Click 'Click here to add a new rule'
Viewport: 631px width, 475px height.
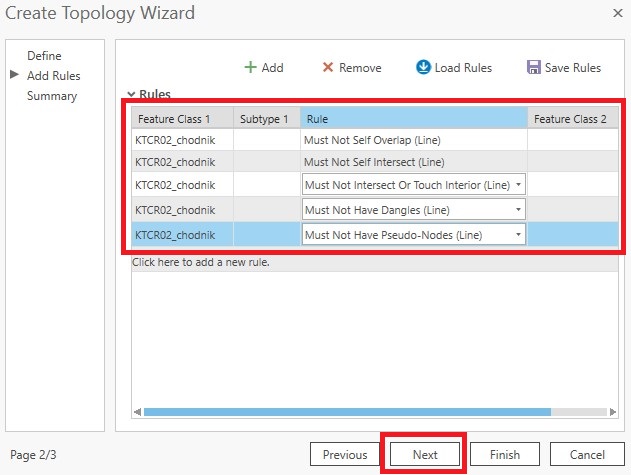point(201,263)
